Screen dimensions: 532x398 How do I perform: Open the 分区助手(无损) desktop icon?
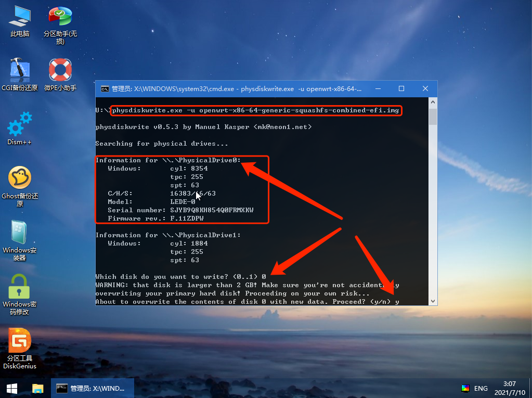click(x=60, y=25)
